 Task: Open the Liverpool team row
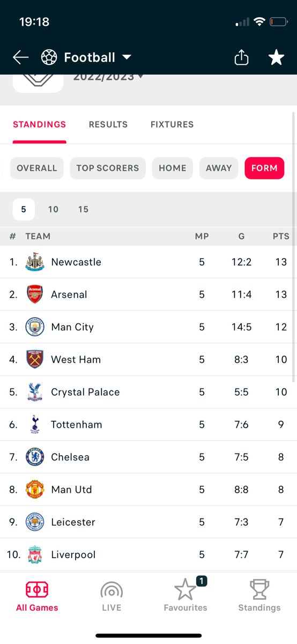[x=148, y=555]
